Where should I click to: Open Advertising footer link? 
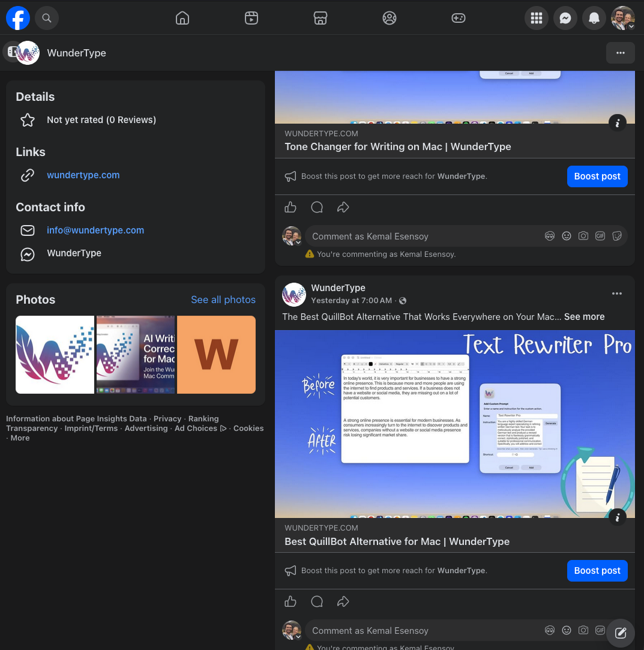146,428
